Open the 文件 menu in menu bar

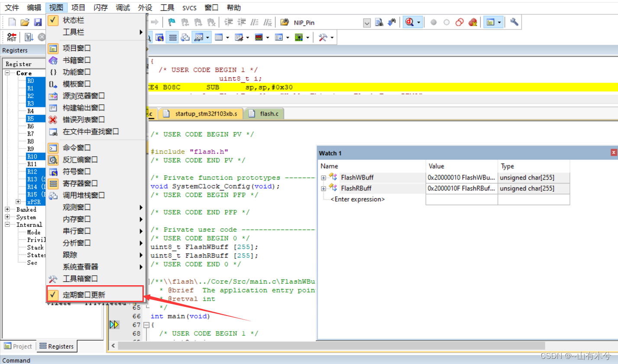(12, 7)
